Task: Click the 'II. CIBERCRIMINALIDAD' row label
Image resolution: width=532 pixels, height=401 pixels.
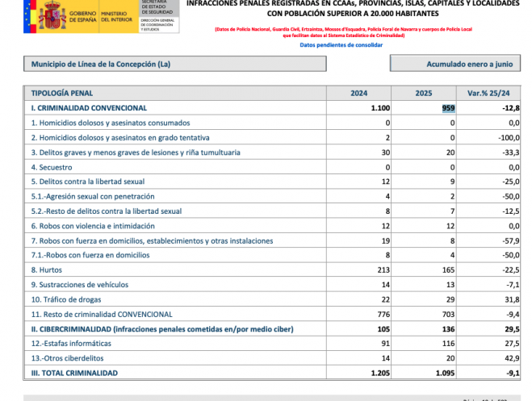Action: 162,329
